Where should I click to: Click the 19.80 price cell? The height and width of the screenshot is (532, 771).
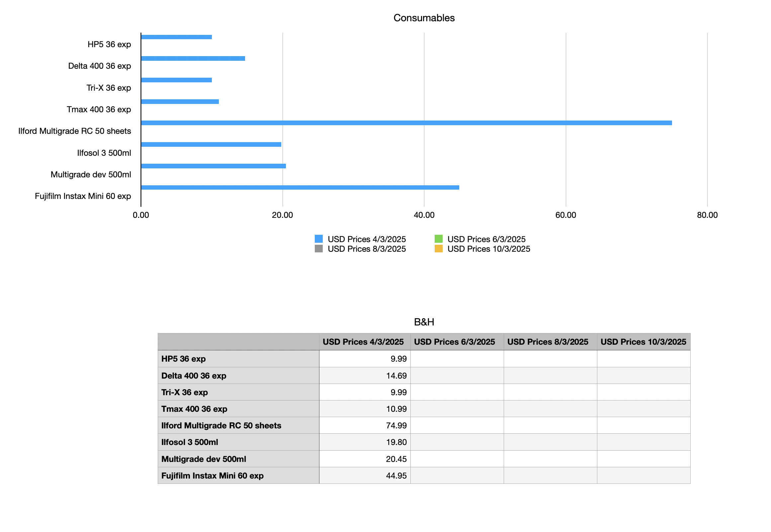pyautogui.click(x=365, y=442)
